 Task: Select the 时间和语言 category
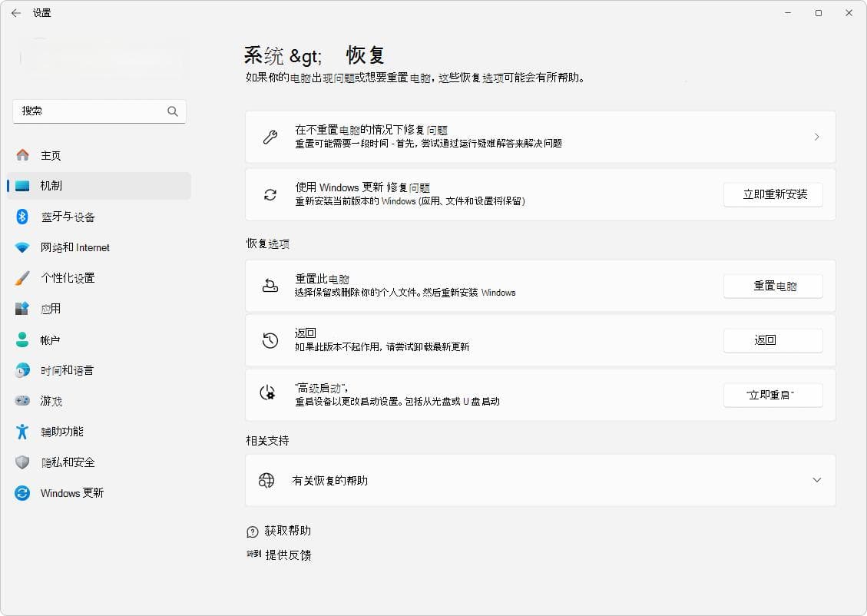pyautogui.click(x=99, y=370)
